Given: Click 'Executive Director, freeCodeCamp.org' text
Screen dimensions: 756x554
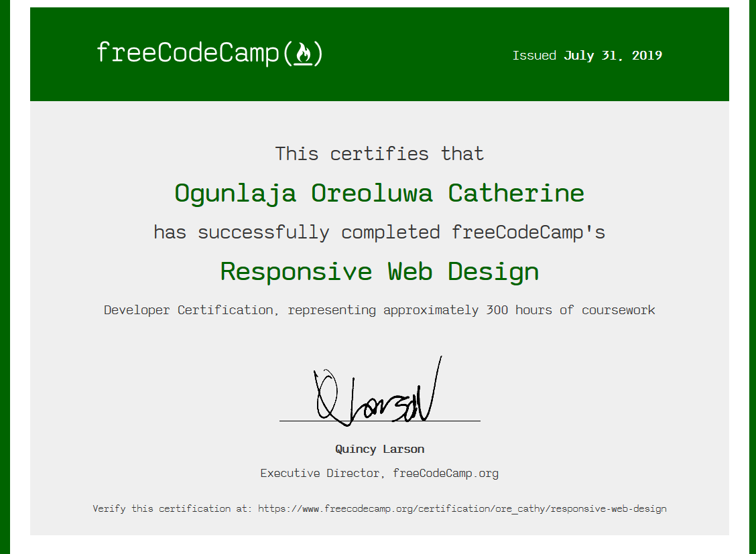Looking at the screenshot, I should (379, 473).
